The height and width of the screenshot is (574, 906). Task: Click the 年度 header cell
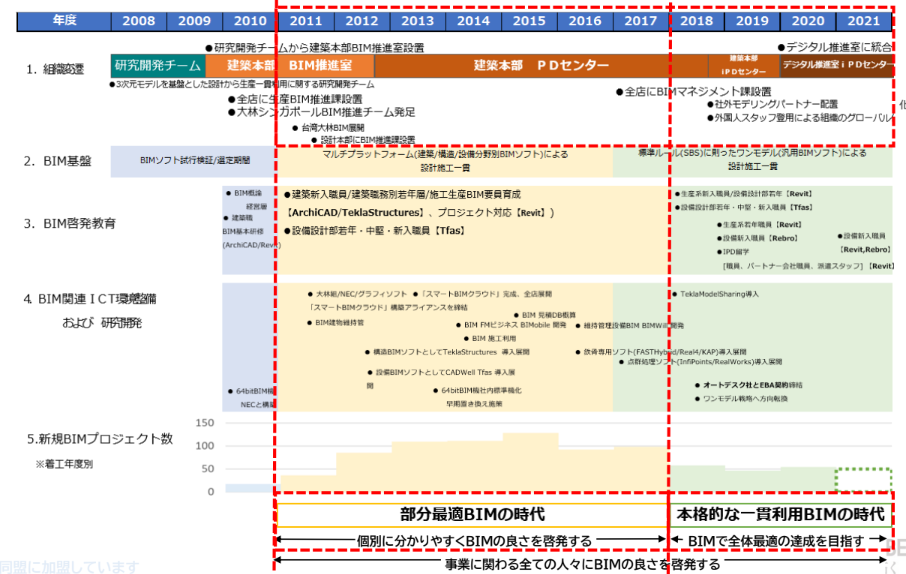pos(64,21)
